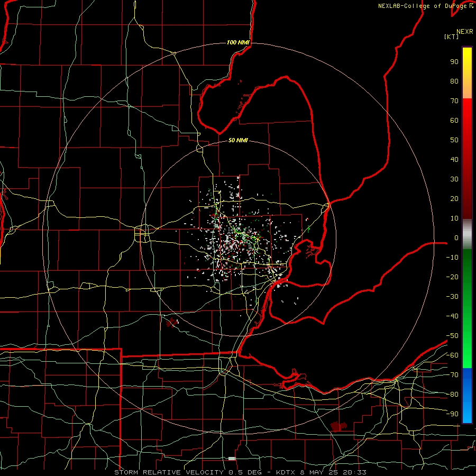The height and width of the screenshot is (476, 476).
Task: Click the NEXR label above the color bar
Action: coord(465,32)
